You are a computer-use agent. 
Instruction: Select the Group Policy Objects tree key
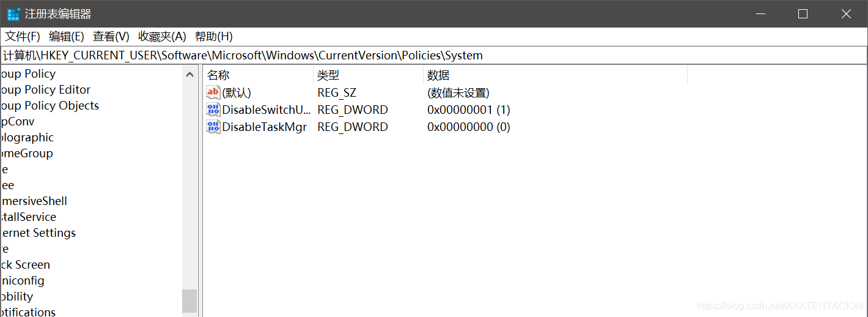coord(50,106)
